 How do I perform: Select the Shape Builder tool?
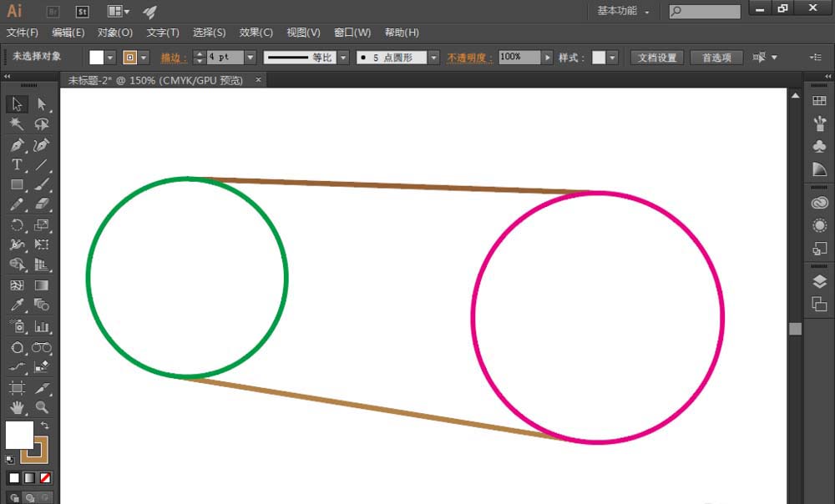[x=17, y=265]
